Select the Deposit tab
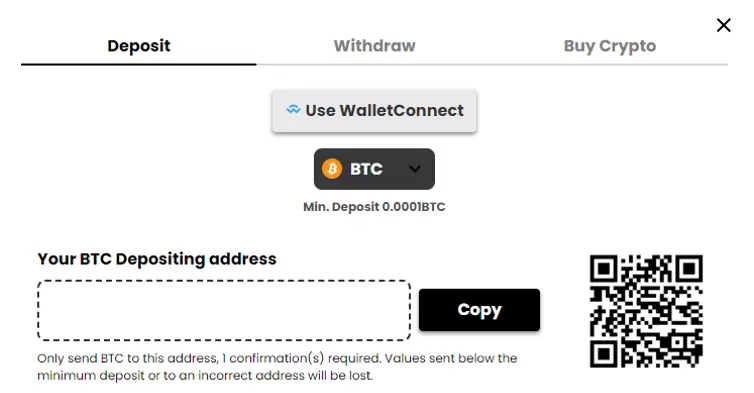 tap(138, 46)
